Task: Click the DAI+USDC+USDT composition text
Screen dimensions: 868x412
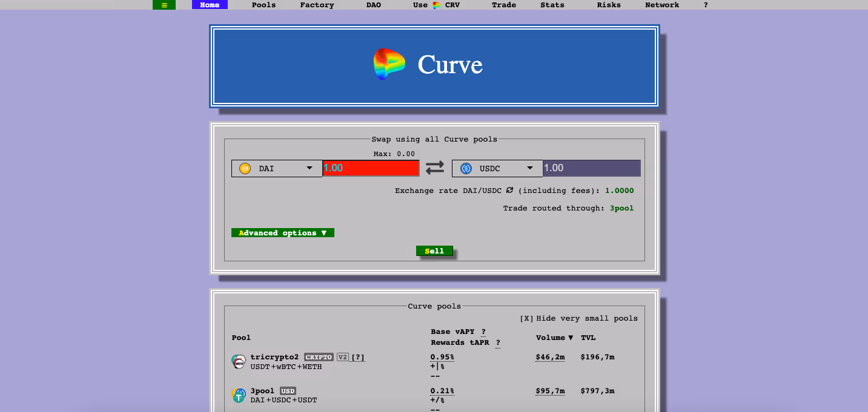Action: [x=283, y=401]
